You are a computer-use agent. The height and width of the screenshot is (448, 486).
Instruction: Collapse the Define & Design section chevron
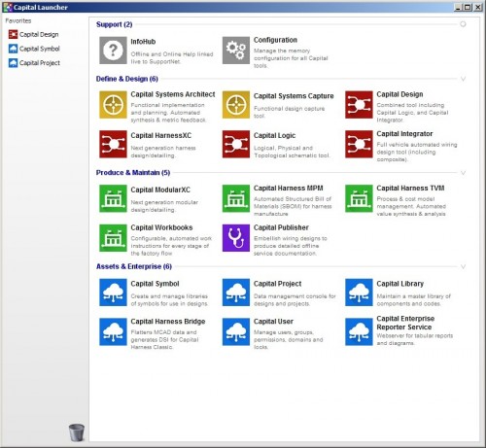463,79
